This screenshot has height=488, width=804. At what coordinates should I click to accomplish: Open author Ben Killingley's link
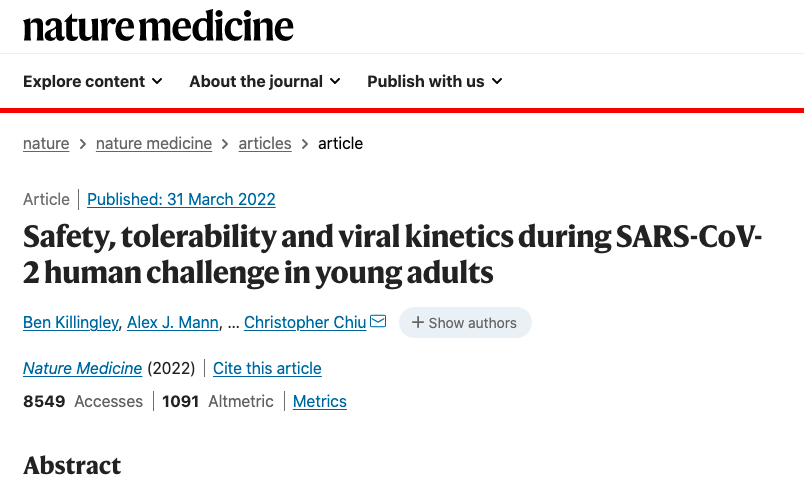pyautogui.click(x=71, y=322)
